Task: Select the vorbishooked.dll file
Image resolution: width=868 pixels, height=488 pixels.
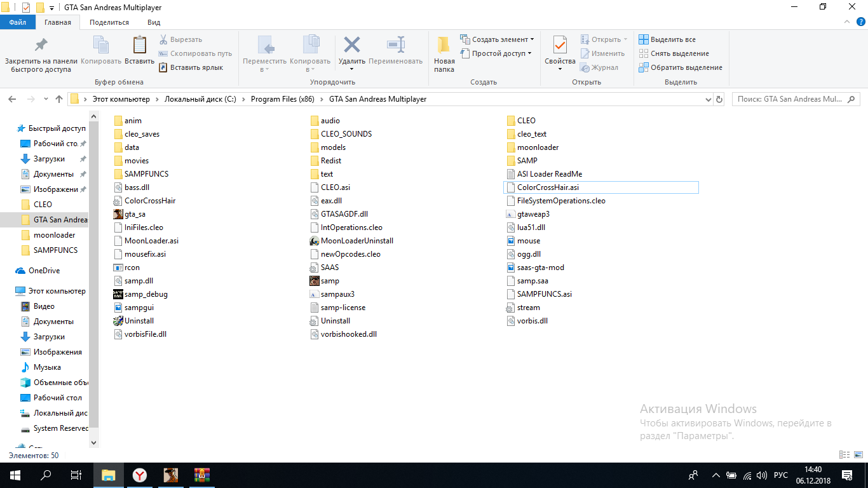Action: coord(343,334)
